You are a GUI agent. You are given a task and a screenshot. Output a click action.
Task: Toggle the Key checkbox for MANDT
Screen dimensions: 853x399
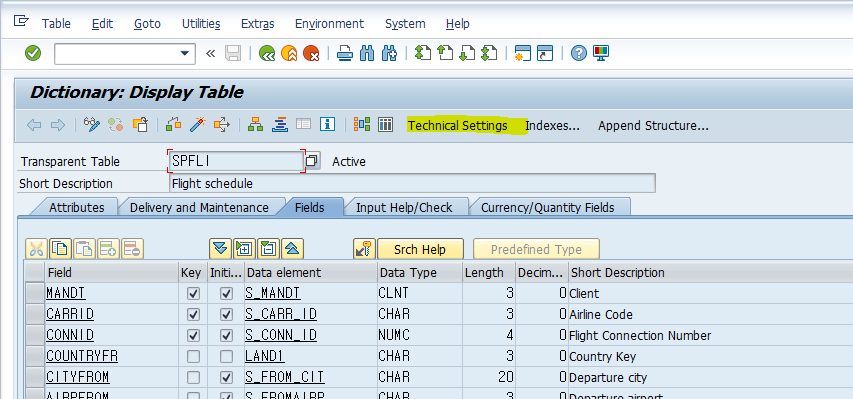(193, 294)
